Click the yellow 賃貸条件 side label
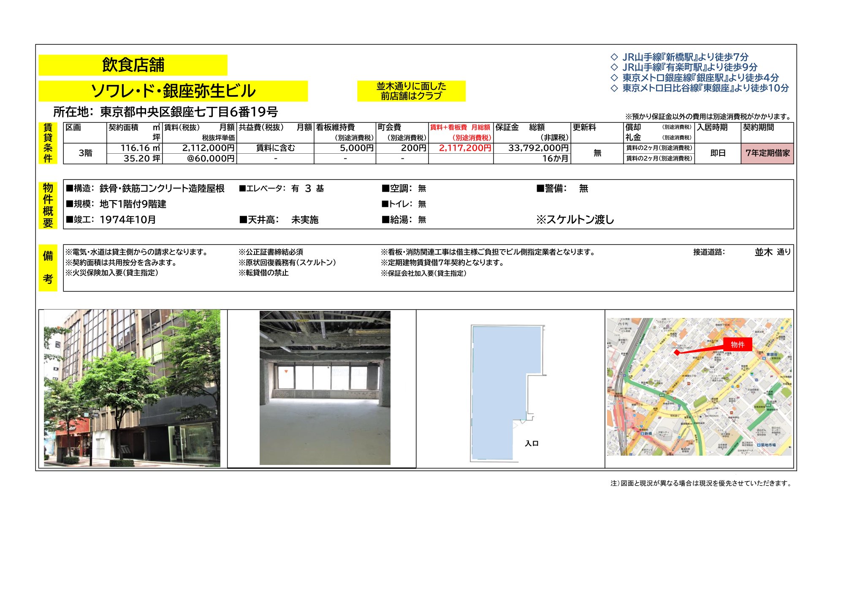Image resolution: width=868 pixels, height=614 pixels. point(48,143)
